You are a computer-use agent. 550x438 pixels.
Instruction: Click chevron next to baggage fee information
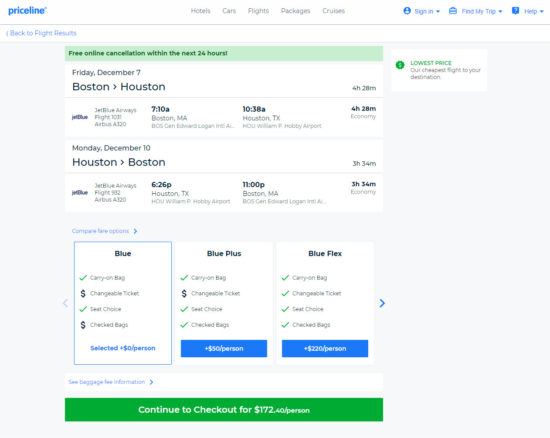click(152, 382)
